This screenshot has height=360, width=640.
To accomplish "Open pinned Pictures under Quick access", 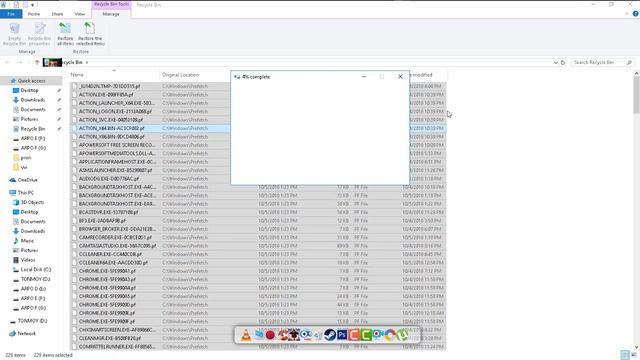I will 29,119.
